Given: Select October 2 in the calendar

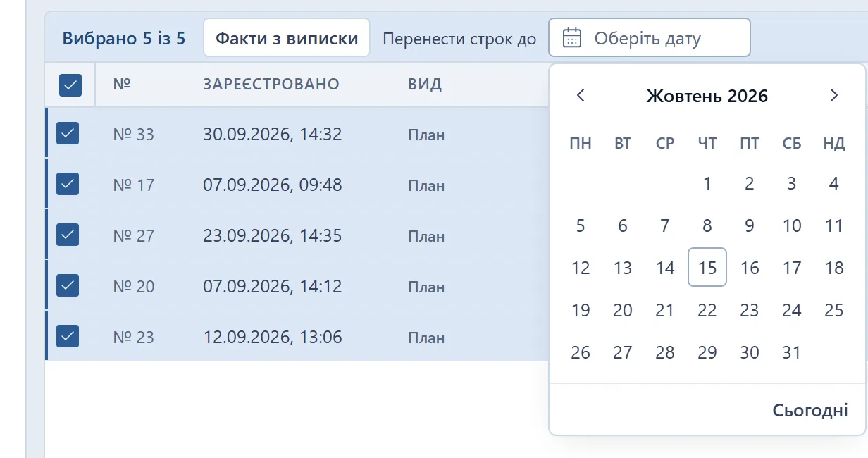Looking at the screenshot, I should point(750,184).
